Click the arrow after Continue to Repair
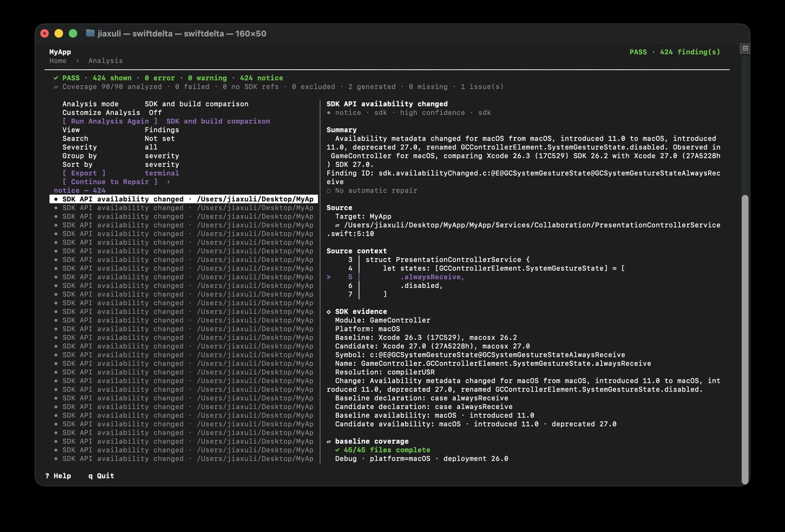 168,182
